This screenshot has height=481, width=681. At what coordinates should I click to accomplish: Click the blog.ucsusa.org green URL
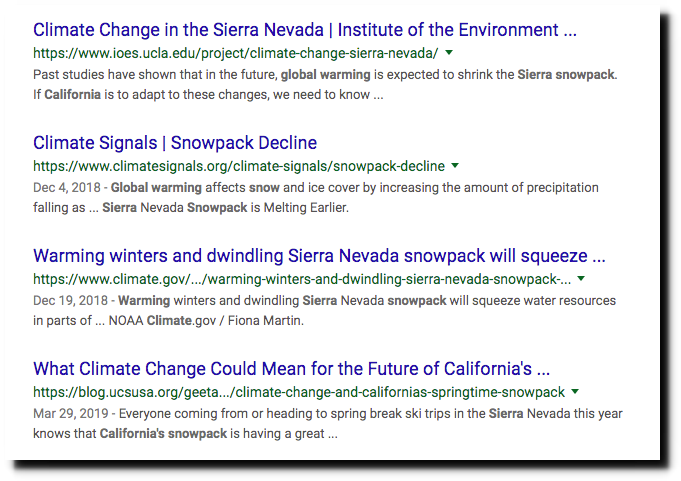pyautogui.click(x=299, y=392)
